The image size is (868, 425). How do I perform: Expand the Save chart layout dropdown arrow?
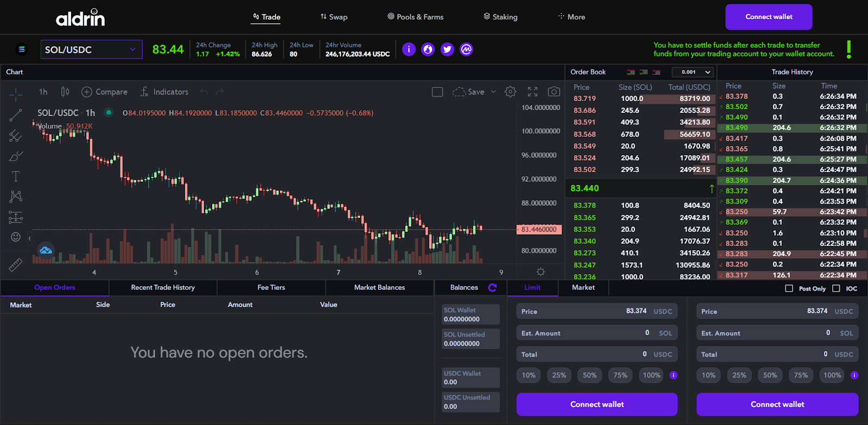[493, 92]
